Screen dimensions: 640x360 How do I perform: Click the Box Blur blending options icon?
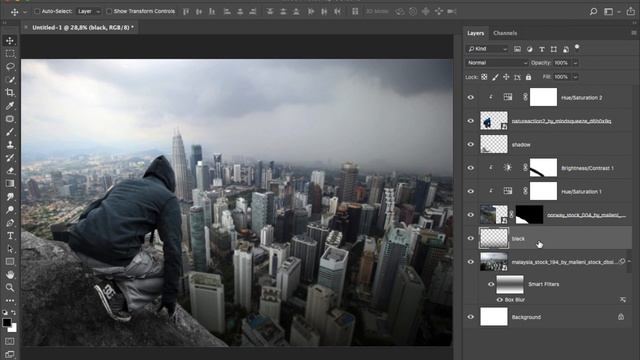623,300
